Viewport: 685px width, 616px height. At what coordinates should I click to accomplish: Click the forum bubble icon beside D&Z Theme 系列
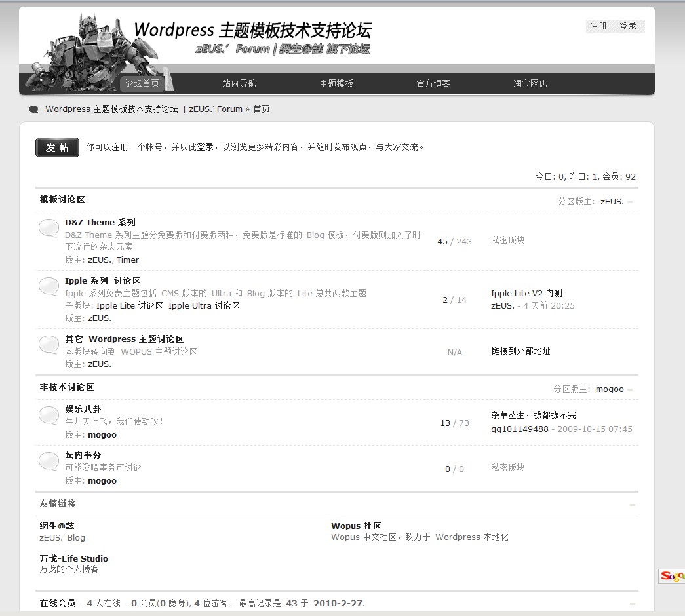click(x=49, y=228)
